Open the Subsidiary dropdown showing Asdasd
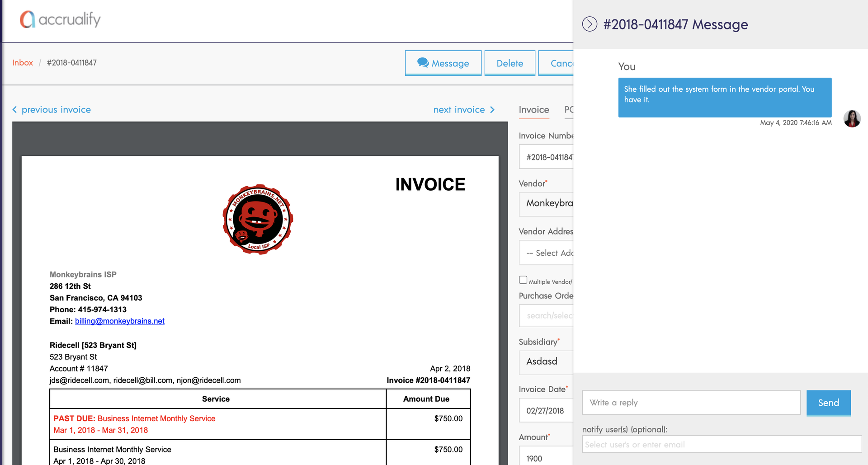 (546, 362)
